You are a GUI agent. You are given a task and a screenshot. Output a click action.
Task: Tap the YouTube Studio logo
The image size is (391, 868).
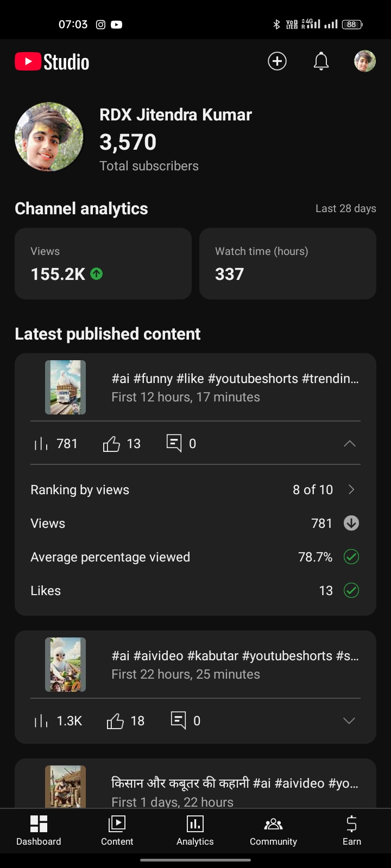(52, 62)
